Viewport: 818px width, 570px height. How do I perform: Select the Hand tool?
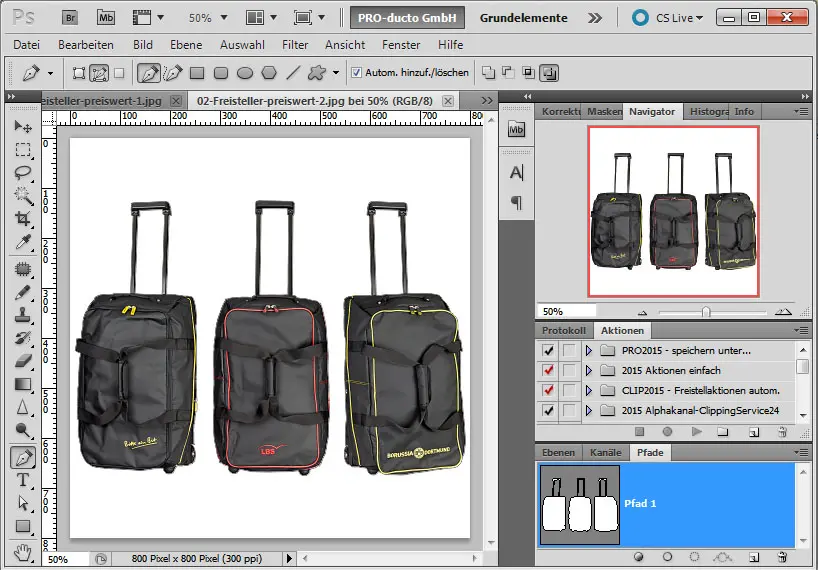tap(22, 551)
